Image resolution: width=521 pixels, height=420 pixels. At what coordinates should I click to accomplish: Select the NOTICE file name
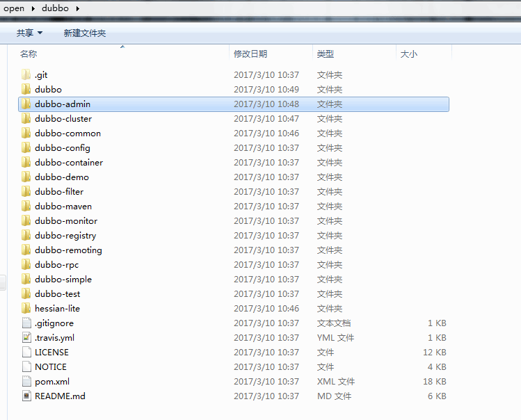click(x=51, y=367)
